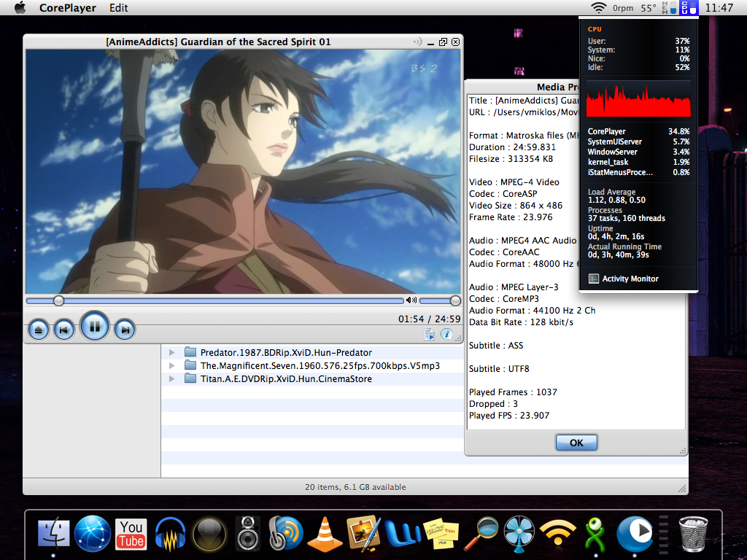The image size is (747, 560).
Task: Open the Apple menu
Action: click(x=20, y=7)
